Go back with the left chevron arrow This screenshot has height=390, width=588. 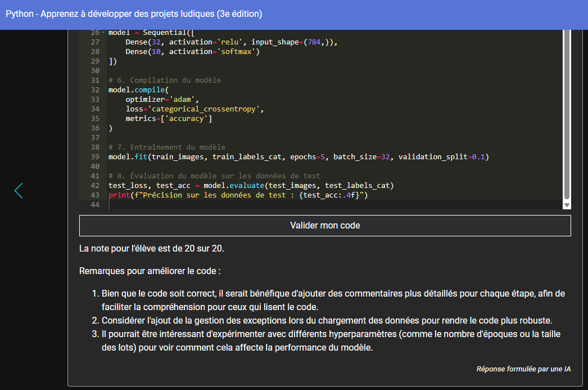tap(19, 191)
